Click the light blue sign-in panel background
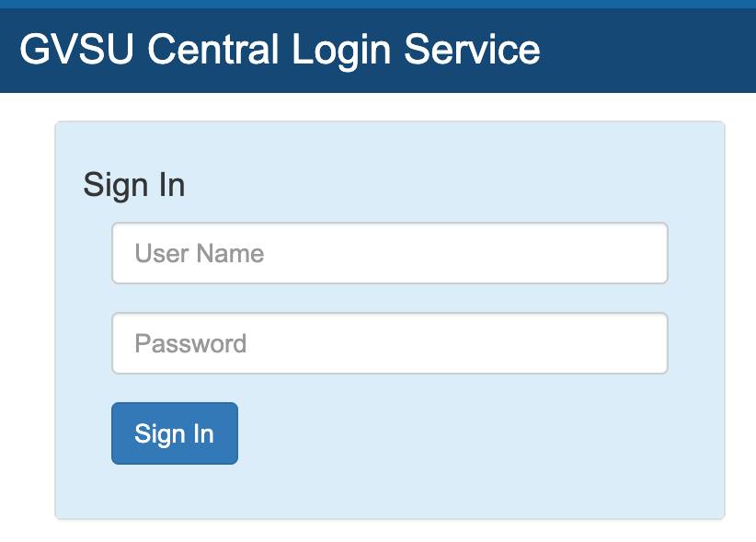Screen dimensions: 756x542 (460, 479)
